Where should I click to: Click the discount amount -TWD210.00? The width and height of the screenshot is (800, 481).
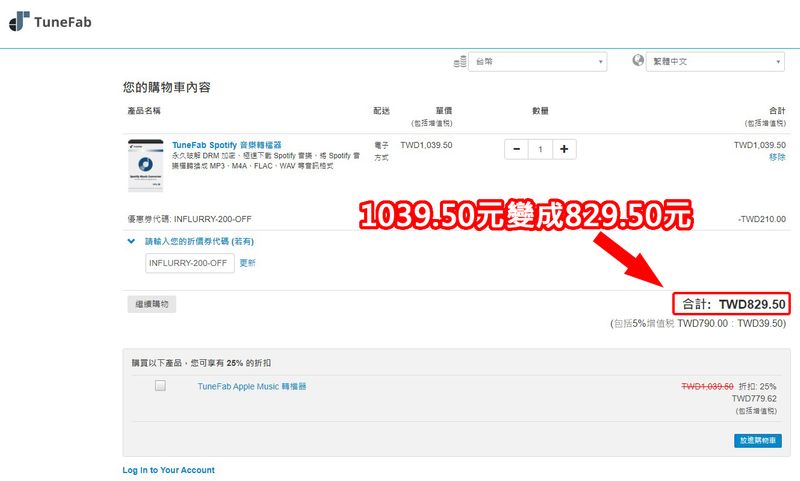[x=762, y=219]
